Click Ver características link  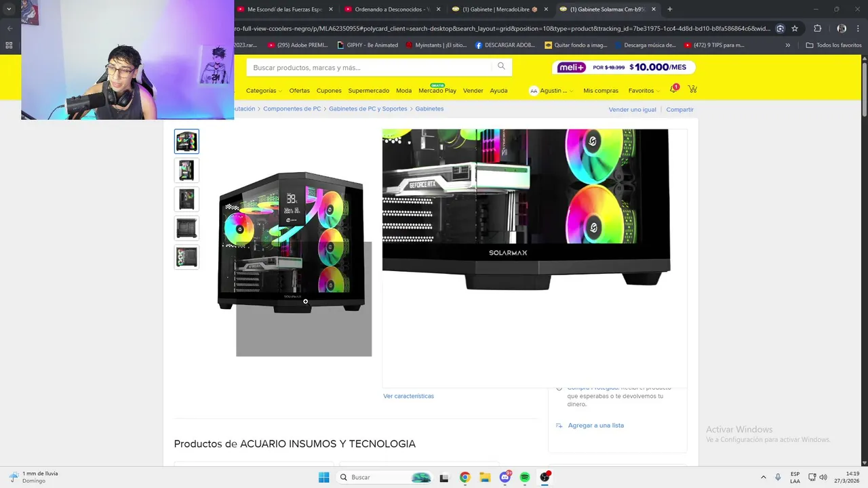point(408,396)
